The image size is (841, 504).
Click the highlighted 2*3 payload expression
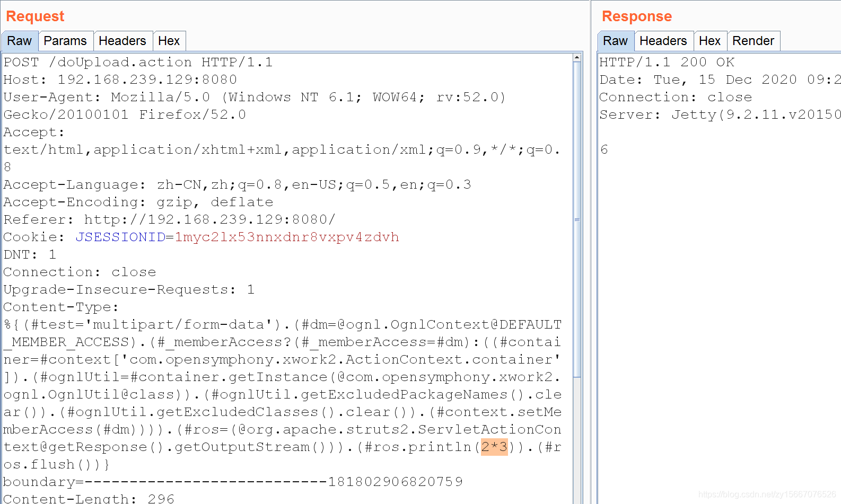point(494,447)
